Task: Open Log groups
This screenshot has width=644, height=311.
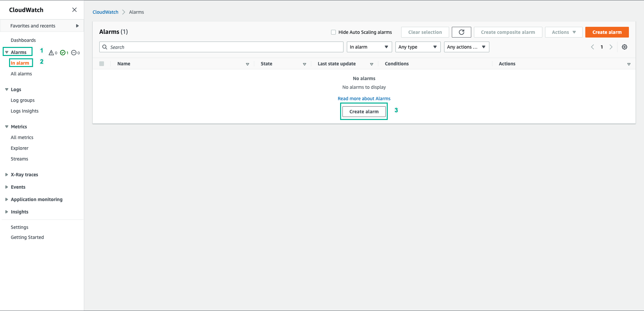Action: tap(22, 100)
